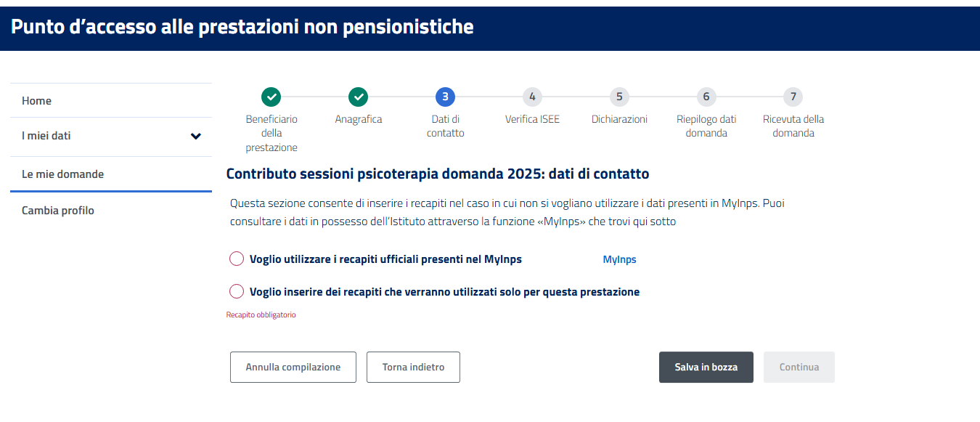The image size is (980, 422).
Task: Click step 3 Dati di contatto circle
Action: coord(445,97)
